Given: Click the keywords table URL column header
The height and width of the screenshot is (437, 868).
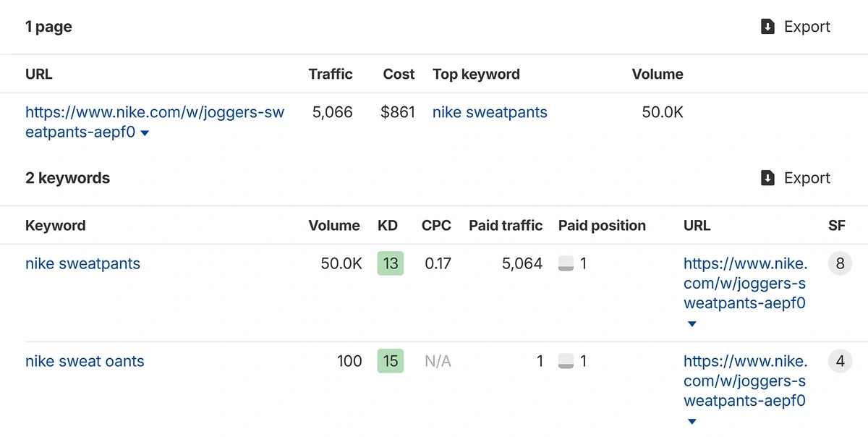Looking at the screenshot, I should [x=697, y=225].
